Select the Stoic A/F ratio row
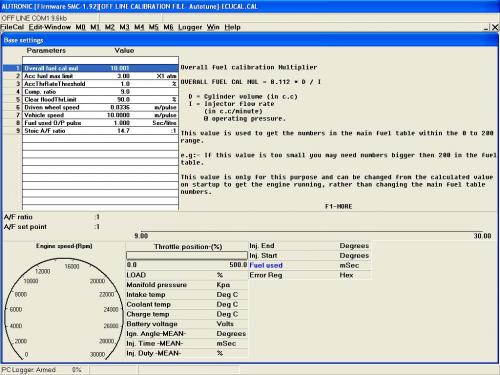This screenshot has height=375, width=500. [91, 131]
